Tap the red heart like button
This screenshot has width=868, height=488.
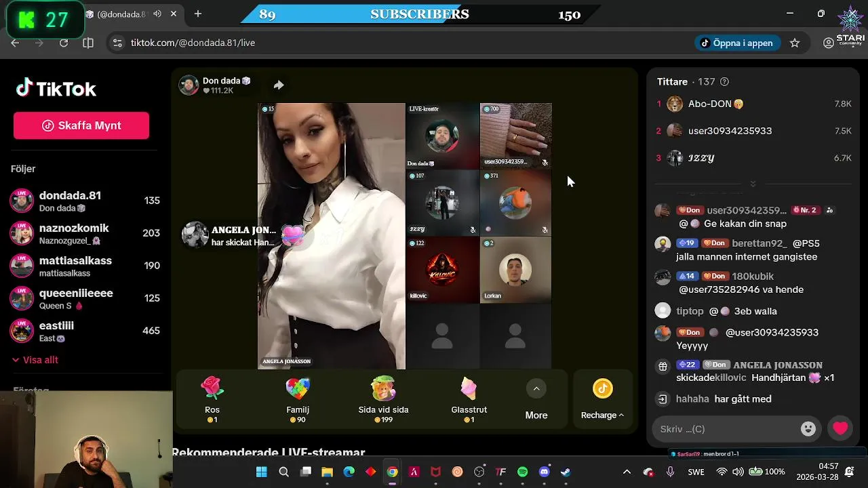pyautogui.click(x=840, y=428)
